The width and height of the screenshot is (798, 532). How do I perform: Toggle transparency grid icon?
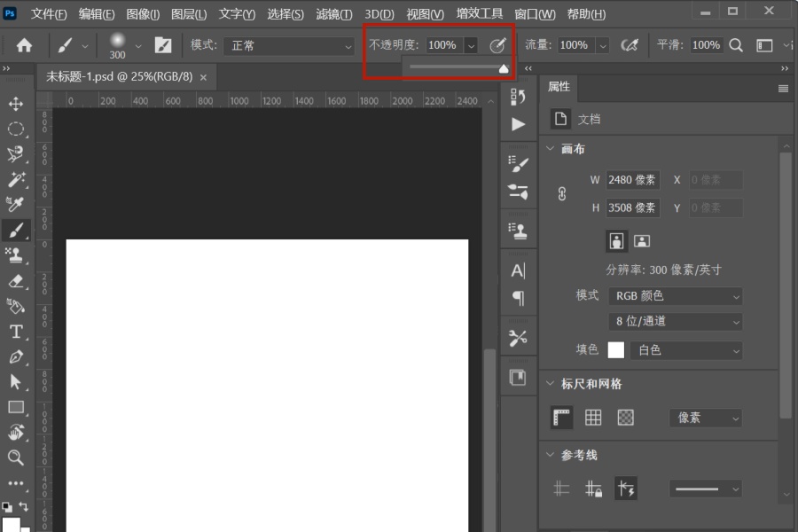click(x=625, y=418)
